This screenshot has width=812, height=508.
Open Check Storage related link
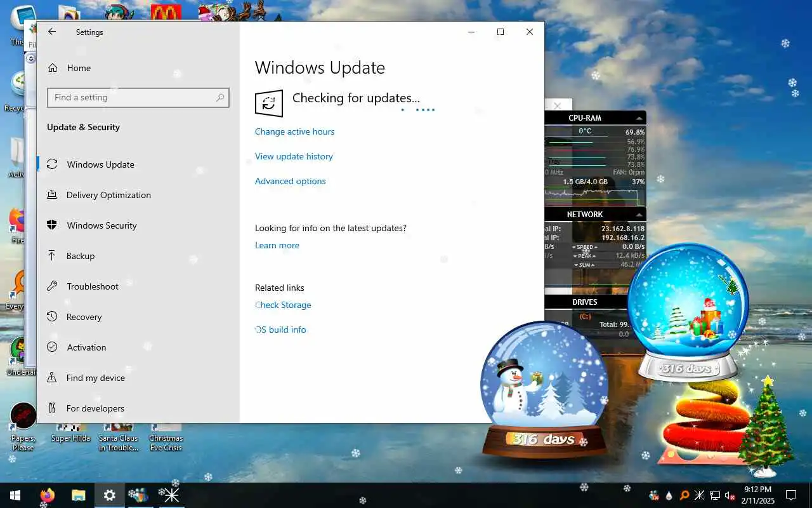(283, 305)
